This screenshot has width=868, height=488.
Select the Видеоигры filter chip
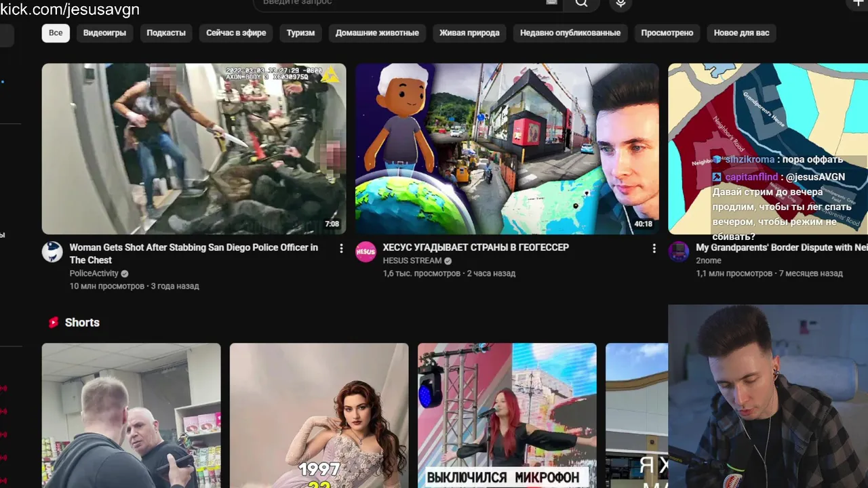click(104, 33)
